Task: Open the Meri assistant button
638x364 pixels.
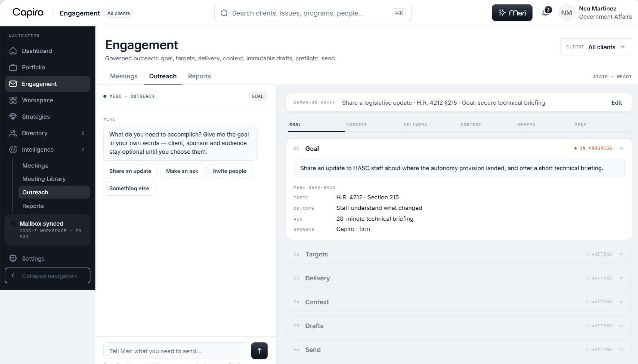Action: tap(512, 13)
